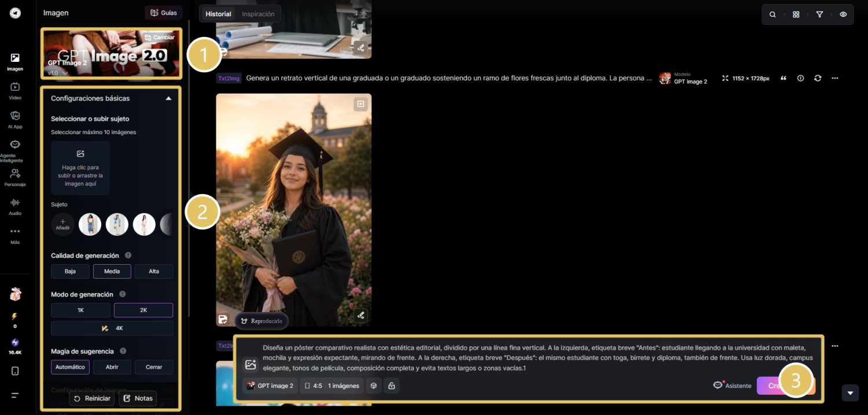Toggle the eye visibility icon in top-right toolbar
868x415 pixels.
(x=843, y=14)
